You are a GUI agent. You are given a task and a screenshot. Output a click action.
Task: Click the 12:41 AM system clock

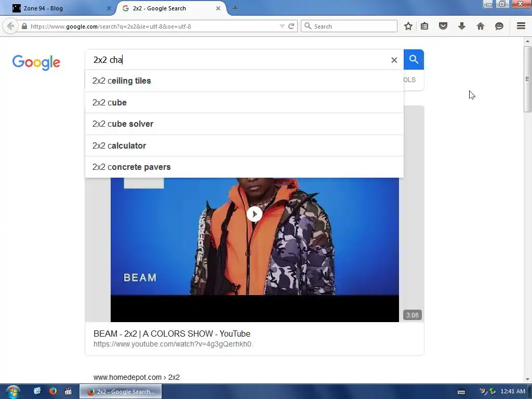(x=513, y=392)
